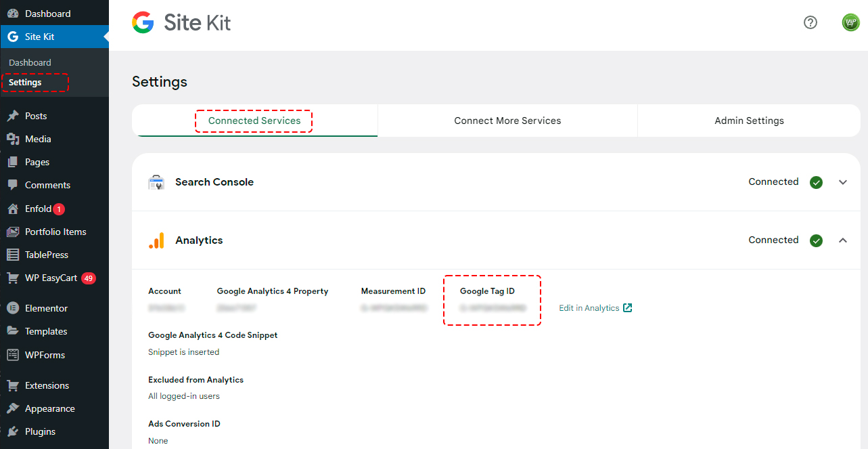Click the Plugins plug icon
This screenshot has height=449, width=868.
[13, 431]
